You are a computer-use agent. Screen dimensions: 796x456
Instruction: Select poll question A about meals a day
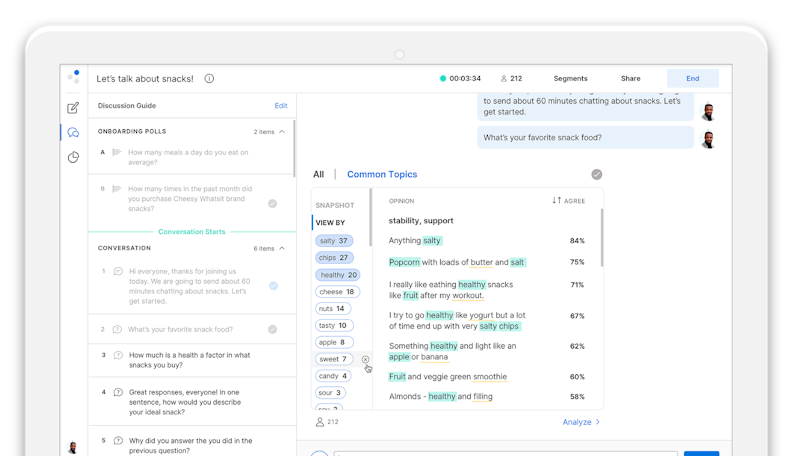pyautogui.click(x=190, y=157)
